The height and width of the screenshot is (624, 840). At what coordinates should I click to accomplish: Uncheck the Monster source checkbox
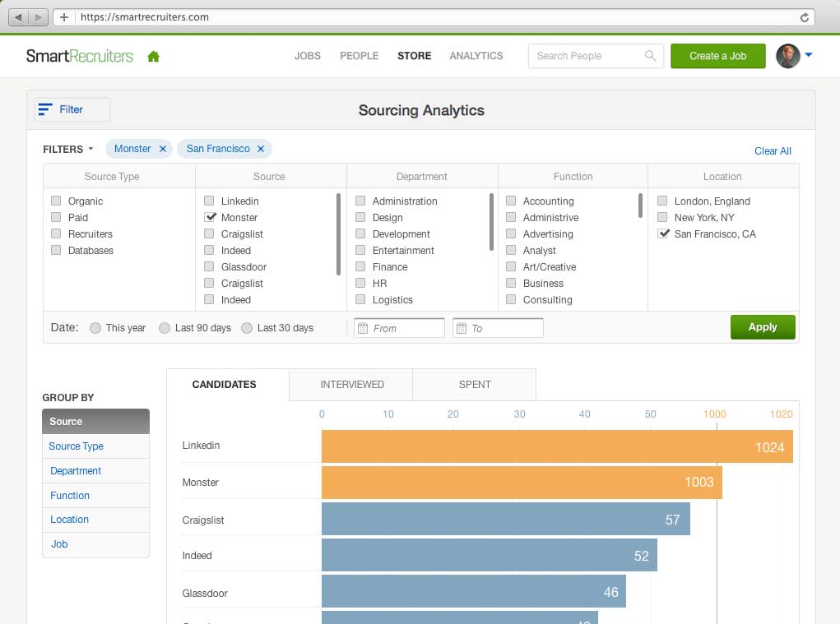point(210,217)
